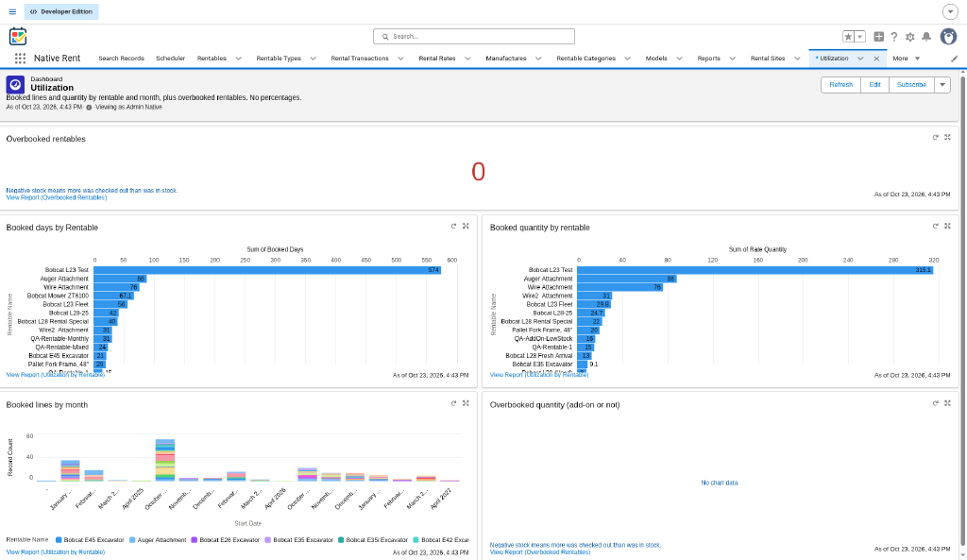Click the Native Rent app logo
Screen dimensions: 967x560
click(x=18, y=37)
